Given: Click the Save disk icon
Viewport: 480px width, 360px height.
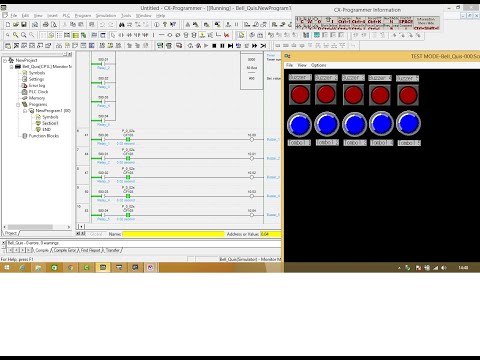Looking at the screenshot, I should coord(24,24).
